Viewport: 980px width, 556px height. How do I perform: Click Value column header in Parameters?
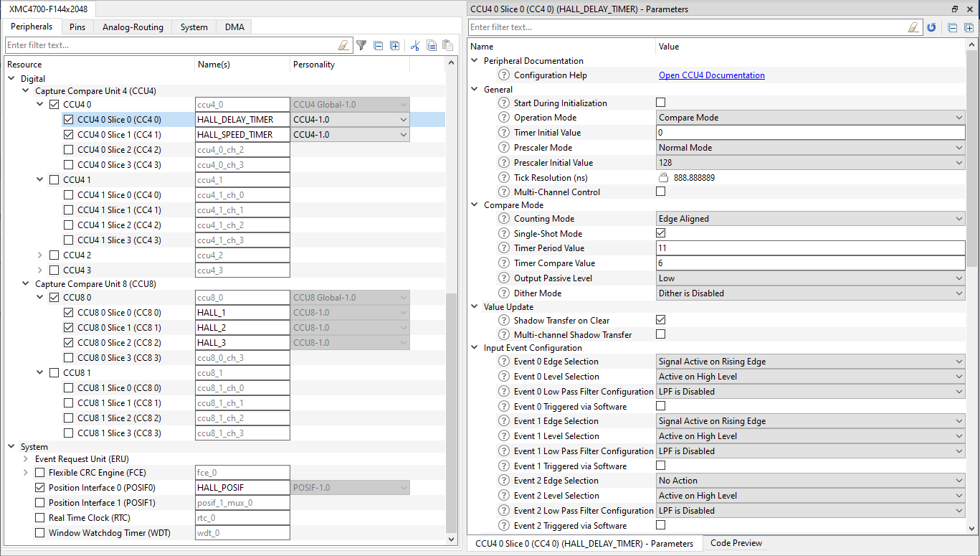tap(810, 47)
